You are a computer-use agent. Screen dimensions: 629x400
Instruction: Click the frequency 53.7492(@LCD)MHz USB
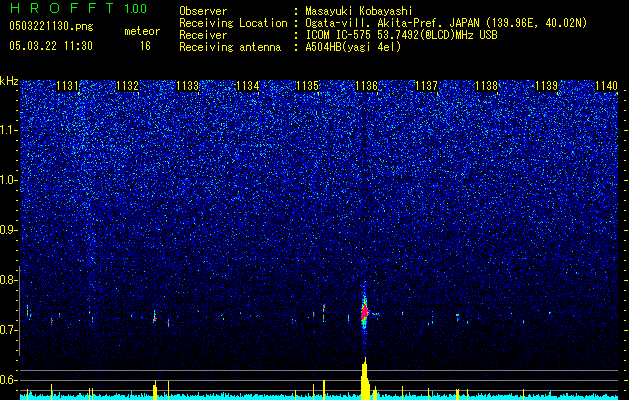coord(437,35)
